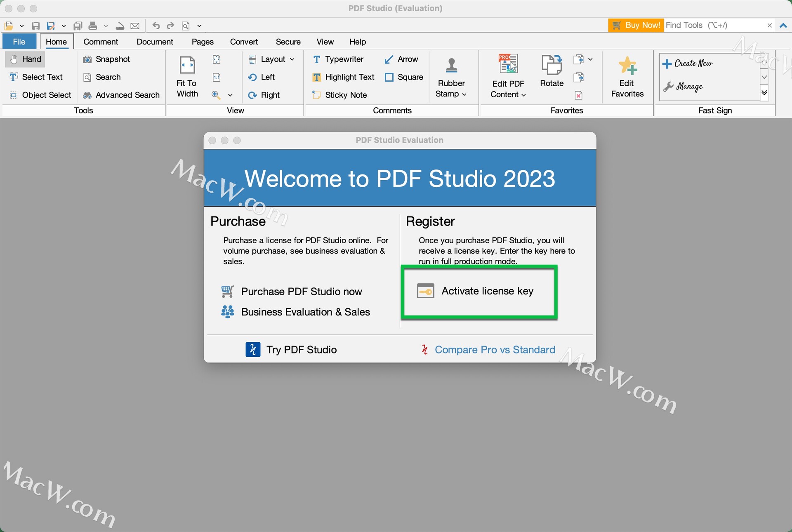The height and width of the screenshot is (532, 792).
Task: Click Fit To Width
Action: tap(187, 77)
